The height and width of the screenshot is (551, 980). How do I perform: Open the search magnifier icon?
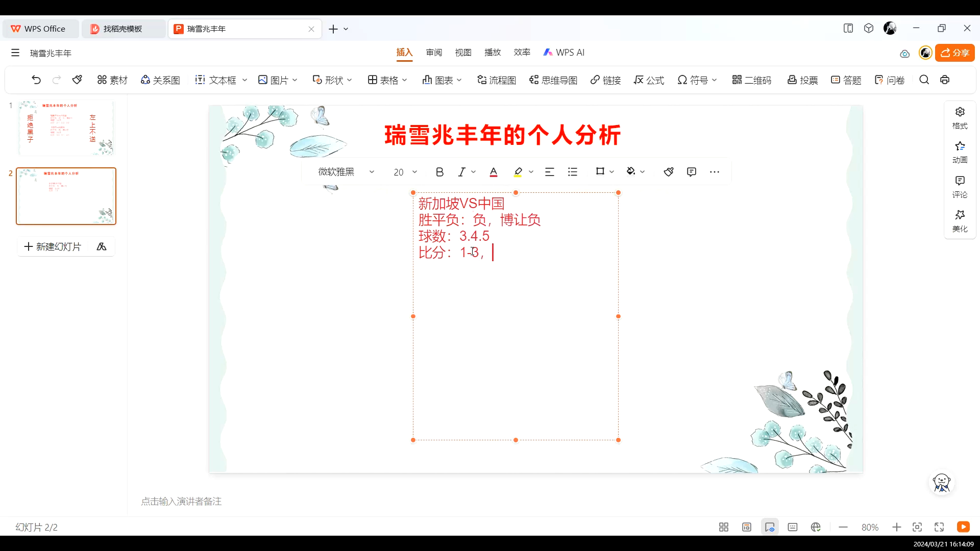924,80
